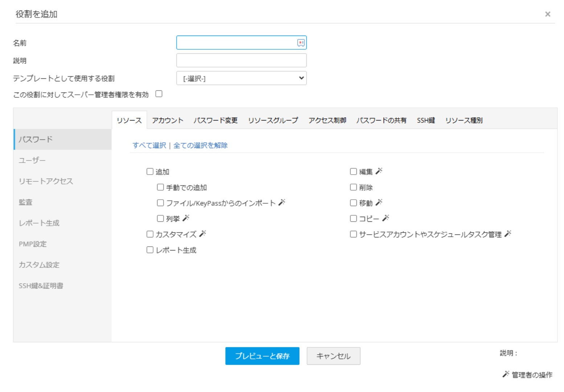Check the レポート生成 permission checkbox
Screen dimensions: 564x392
coord(150,250)
